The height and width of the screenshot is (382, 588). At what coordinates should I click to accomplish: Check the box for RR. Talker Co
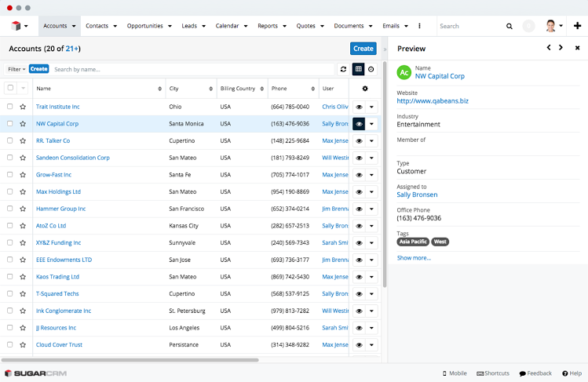click(10, 140)
